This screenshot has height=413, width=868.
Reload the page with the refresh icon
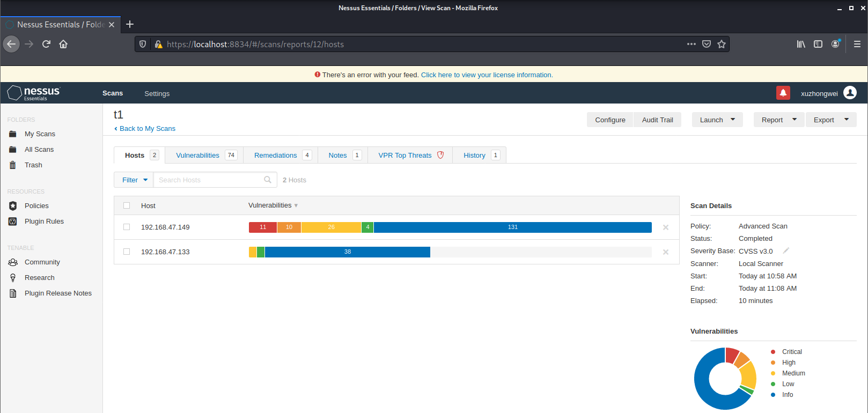point(46,44)
